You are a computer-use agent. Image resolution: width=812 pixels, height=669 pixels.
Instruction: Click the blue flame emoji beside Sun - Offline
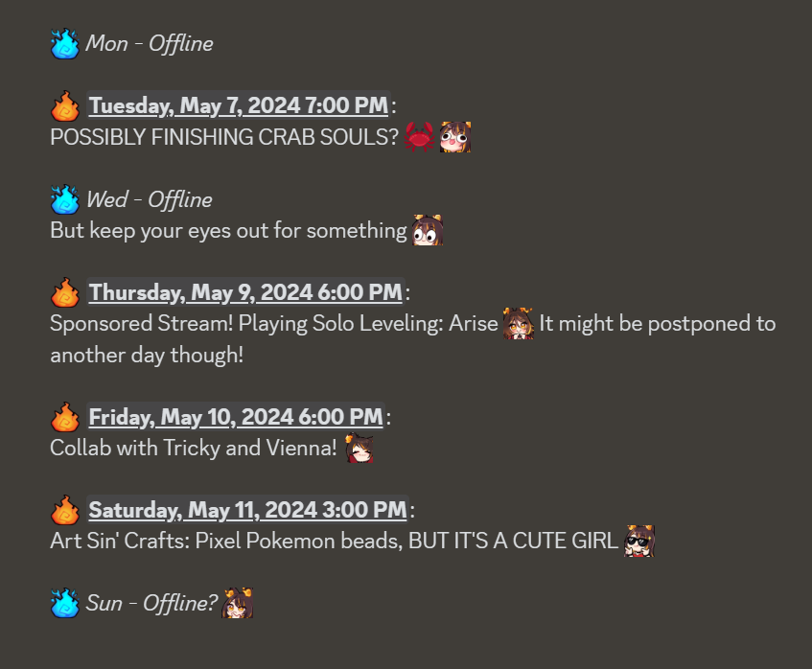65,603
